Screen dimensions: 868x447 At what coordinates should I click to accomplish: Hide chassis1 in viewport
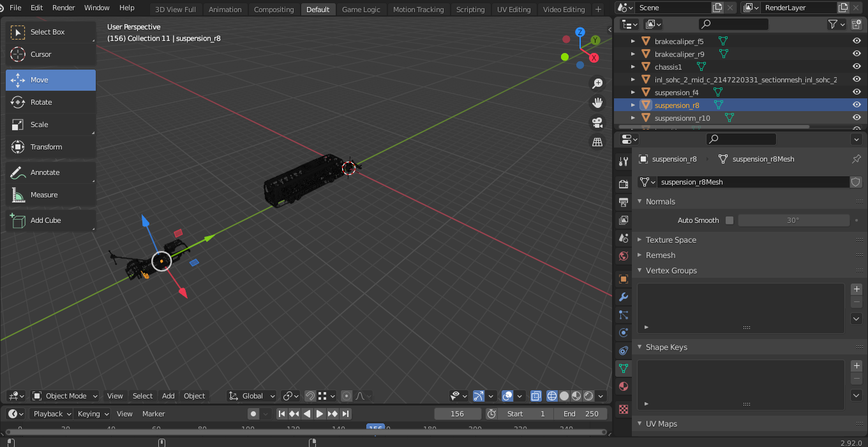coord(857,66)
